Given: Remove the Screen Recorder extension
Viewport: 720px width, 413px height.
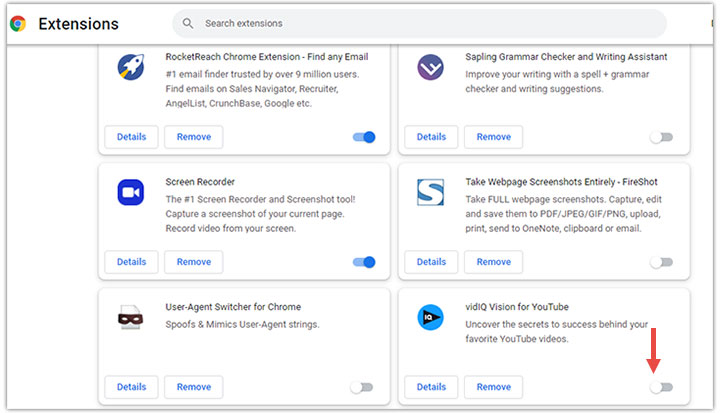Looking at the screenshot, I should 194,262.
